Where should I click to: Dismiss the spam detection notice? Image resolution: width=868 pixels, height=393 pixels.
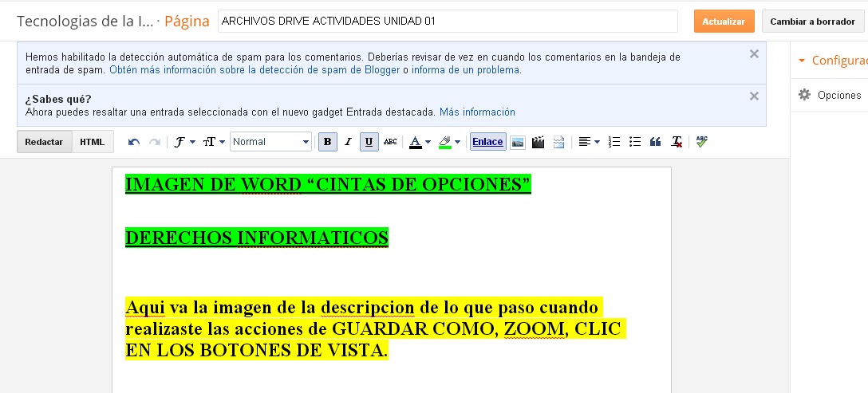point(754,53)
